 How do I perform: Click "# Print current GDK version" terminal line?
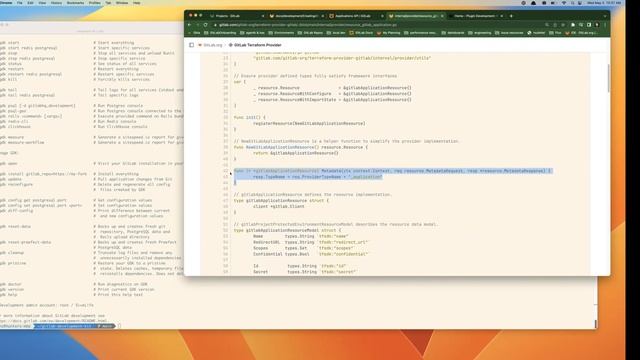tap(124, 289)
